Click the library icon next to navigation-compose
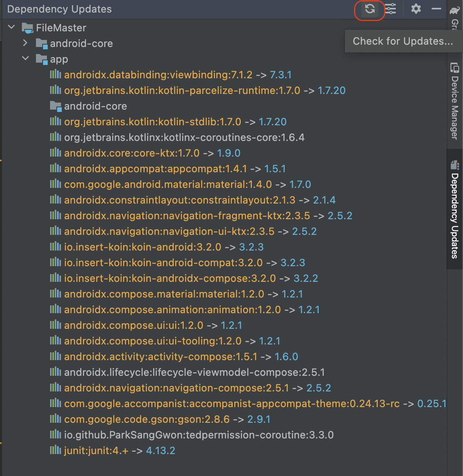The width and height of the screenshot is (463, 476). tap(56, 388)
